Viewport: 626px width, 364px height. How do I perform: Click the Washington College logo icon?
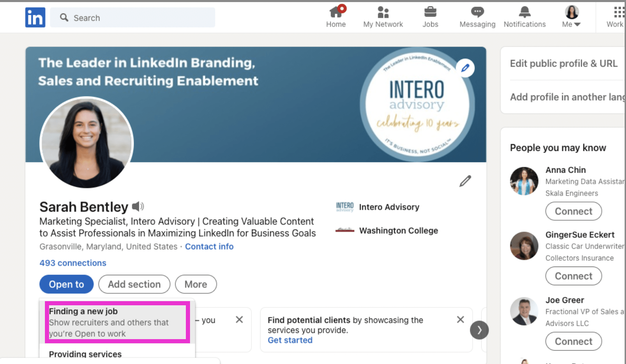click(x=345, y=230)
